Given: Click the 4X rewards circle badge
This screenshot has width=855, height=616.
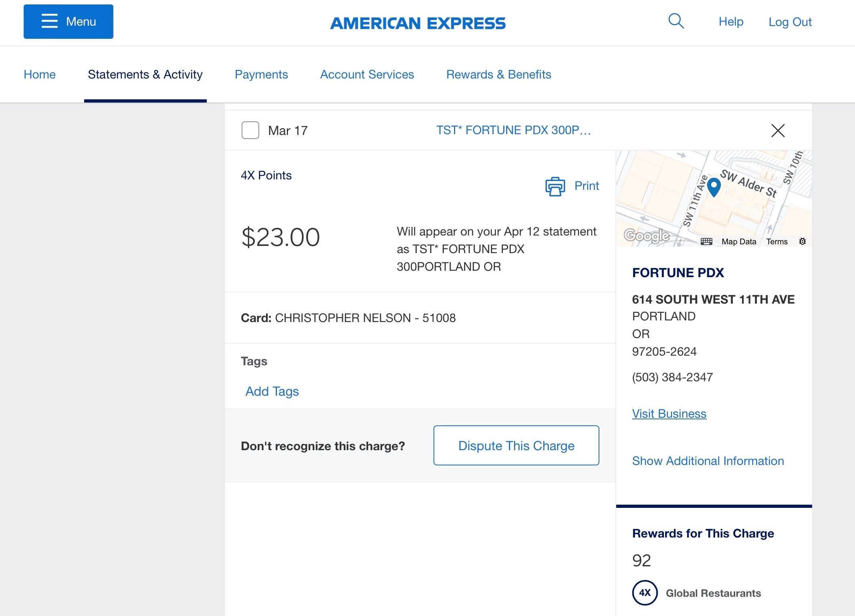Looking at the screenshot, I should click(x=645, y=593).
